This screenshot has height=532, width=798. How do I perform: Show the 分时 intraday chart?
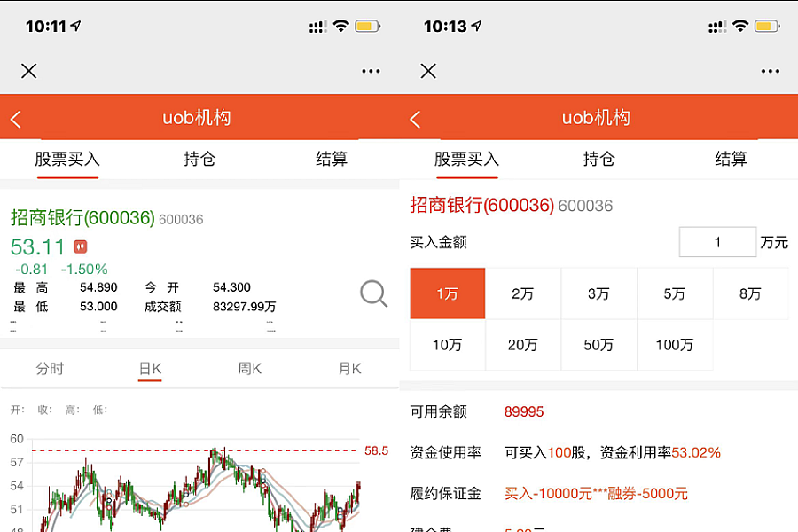(50, 369)
